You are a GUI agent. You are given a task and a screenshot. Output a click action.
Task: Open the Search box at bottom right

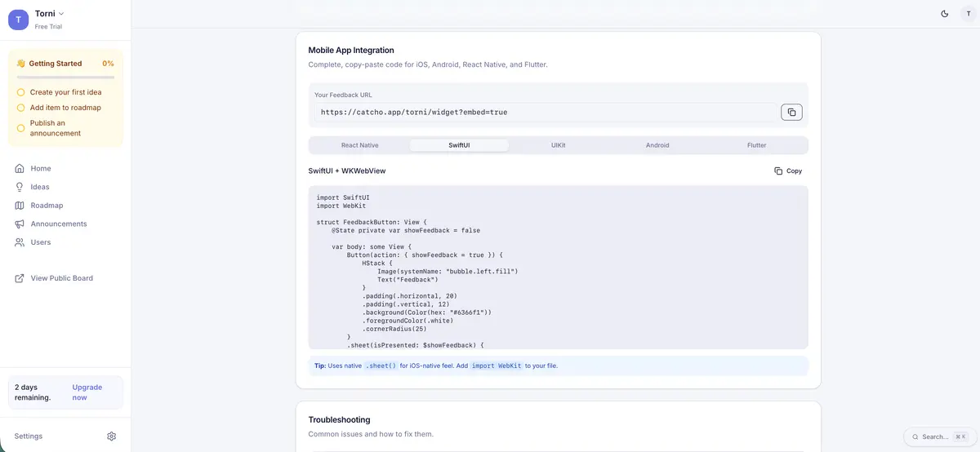(940, 436)
